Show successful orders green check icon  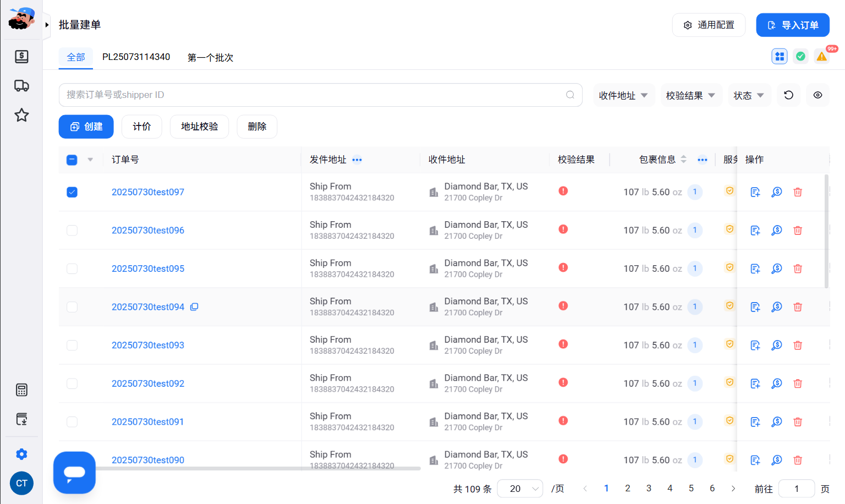click(801, 56)
